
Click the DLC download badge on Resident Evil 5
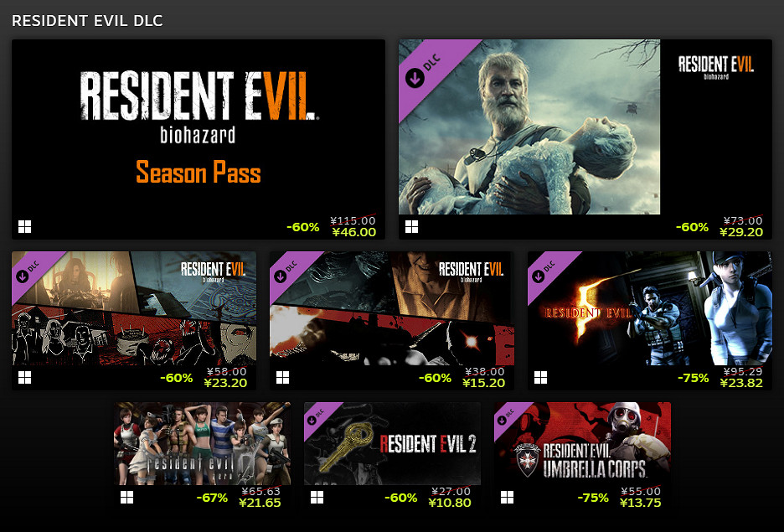tap(544, 271)
